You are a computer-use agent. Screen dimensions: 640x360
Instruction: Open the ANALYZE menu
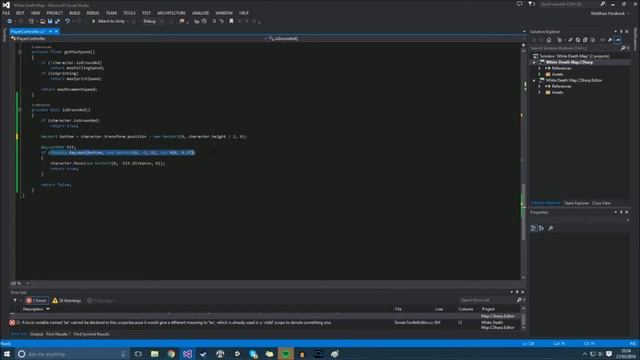point(200,13)
